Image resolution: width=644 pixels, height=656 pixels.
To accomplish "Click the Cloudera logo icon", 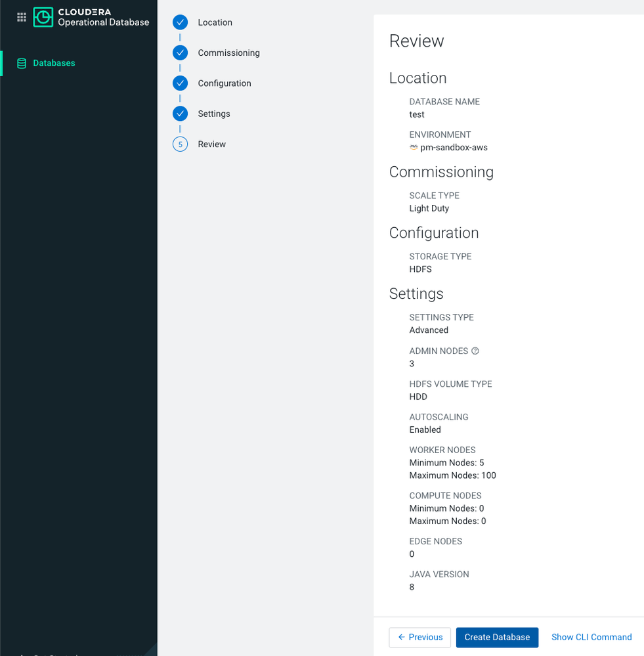I will click(x=43, y=17).
